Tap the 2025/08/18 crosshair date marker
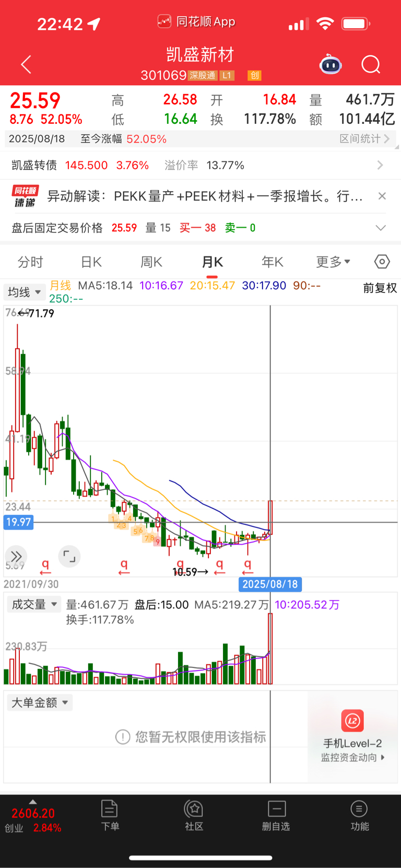Screen dimensions: 401x868 click(x=270, y=584)
